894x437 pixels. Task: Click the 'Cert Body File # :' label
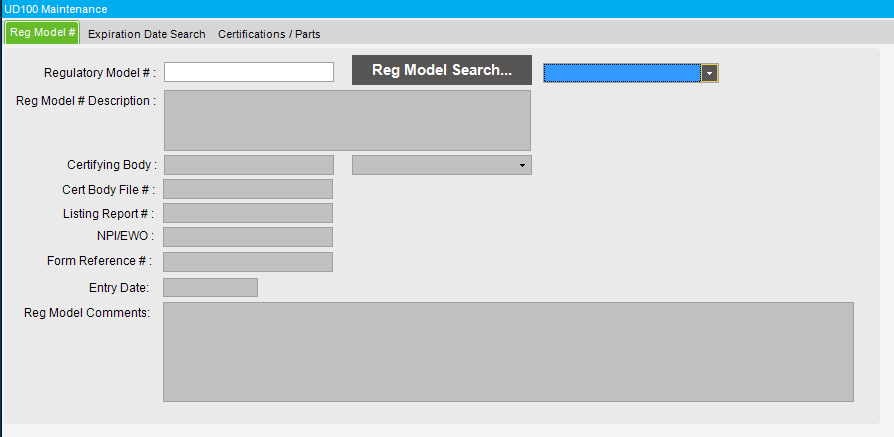click(108, 189)
